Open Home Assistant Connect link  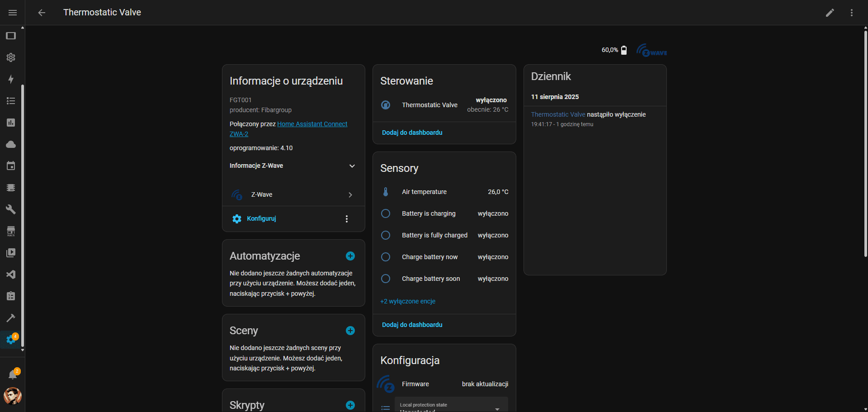click(312, 124)
